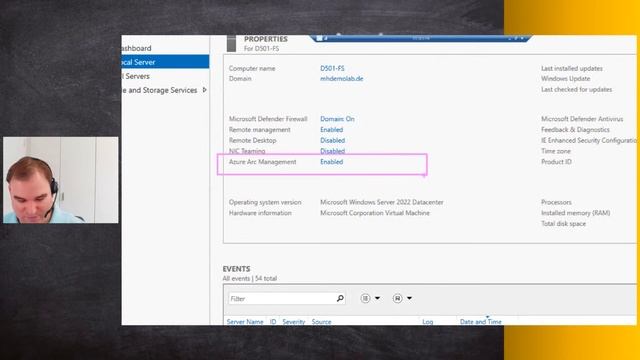The width and height of the screenshot is (640, 360).
Task: Click the All events 54 total text
Action: click(250, 278)
